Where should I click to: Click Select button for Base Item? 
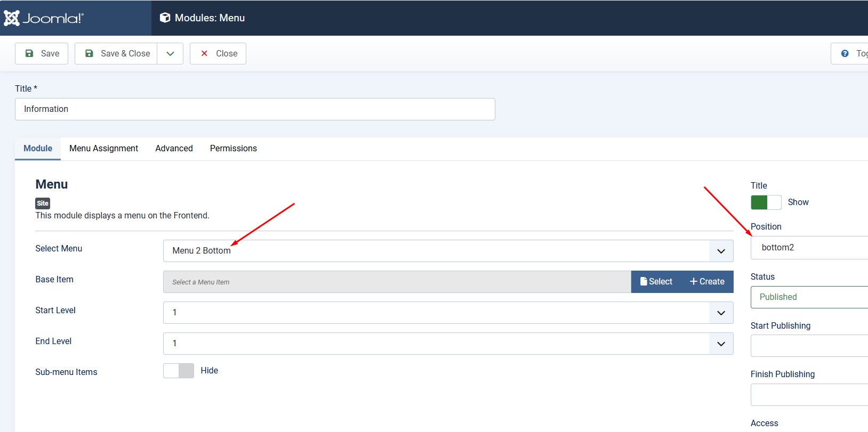[x=657, y=282]
